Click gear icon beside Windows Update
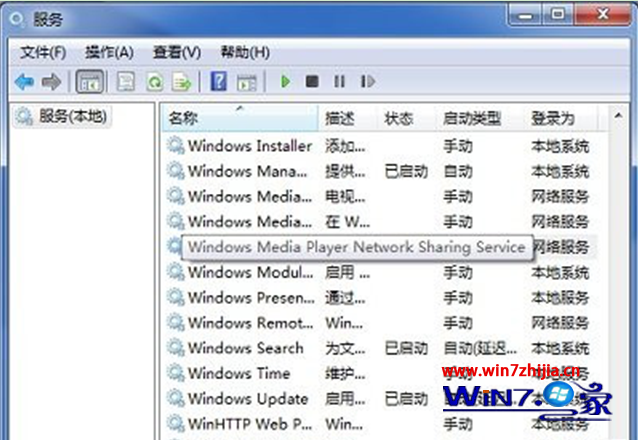Screen dimensions: 638x440 [176, 398]
